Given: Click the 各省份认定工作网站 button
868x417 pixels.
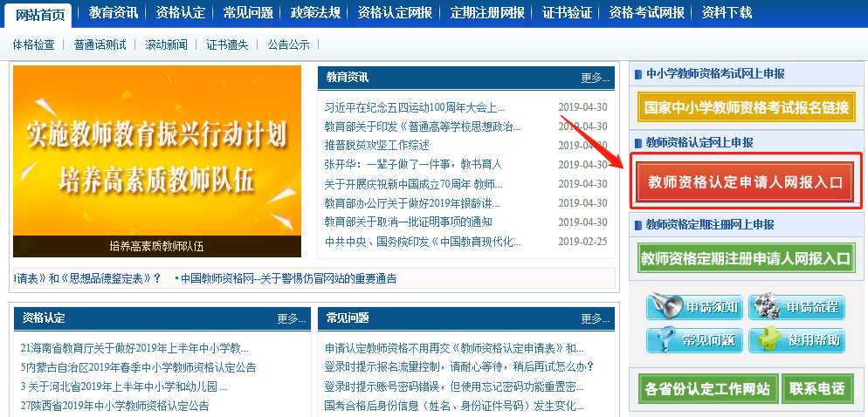Looking at the screenshot, I should click(706, 388).
